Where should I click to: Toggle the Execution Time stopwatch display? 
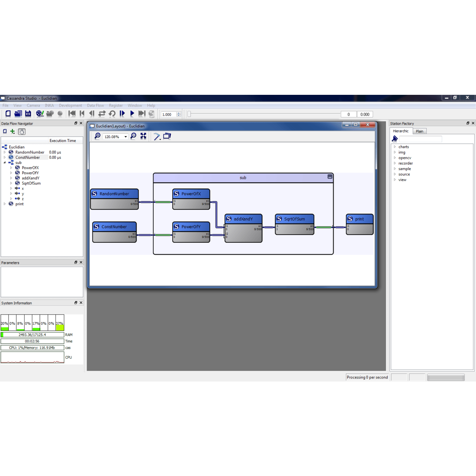click(x=22, y=131)
